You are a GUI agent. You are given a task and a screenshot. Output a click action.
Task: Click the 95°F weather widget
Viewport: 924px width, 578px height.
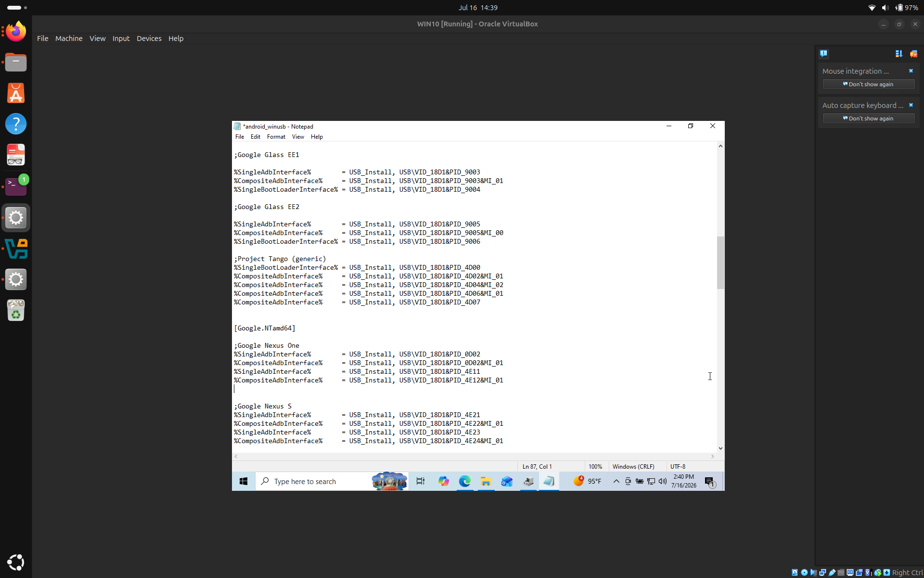(x=588, y=481)
